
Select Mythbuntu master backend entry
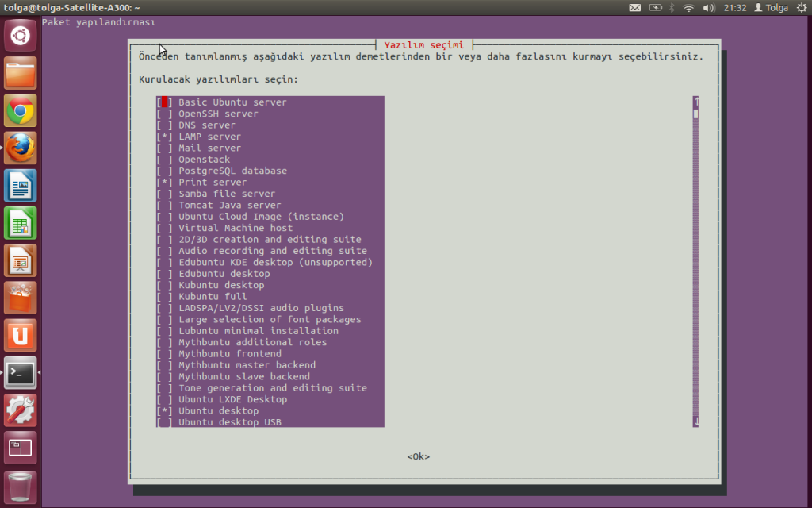247,365
